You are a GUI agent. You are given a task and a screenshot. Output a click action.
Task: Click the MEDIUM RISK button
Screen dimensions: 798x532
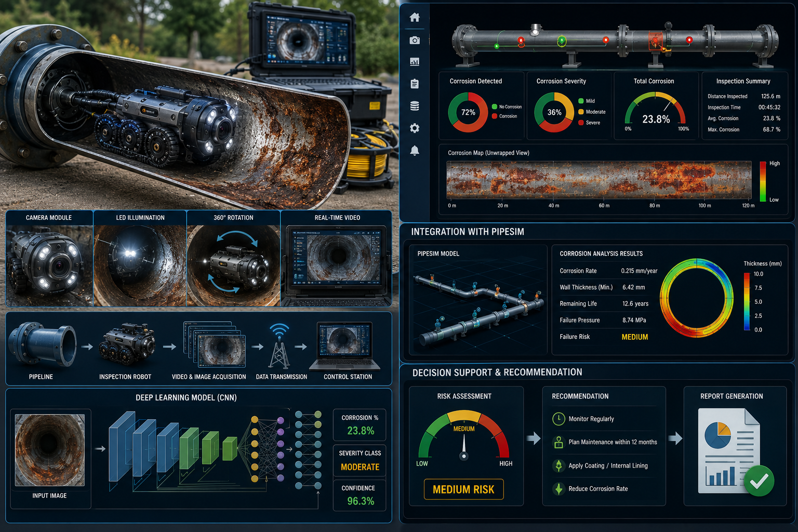[x=463, y=489]
